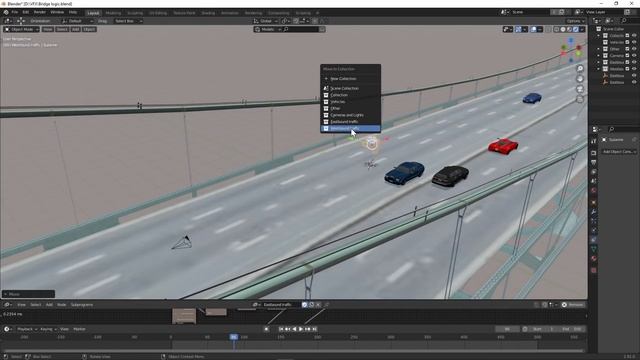This screenshot has height=360, width=640.
Task: Collapse the Westbound collection in the outliner
Action: [x=599, y=69]
